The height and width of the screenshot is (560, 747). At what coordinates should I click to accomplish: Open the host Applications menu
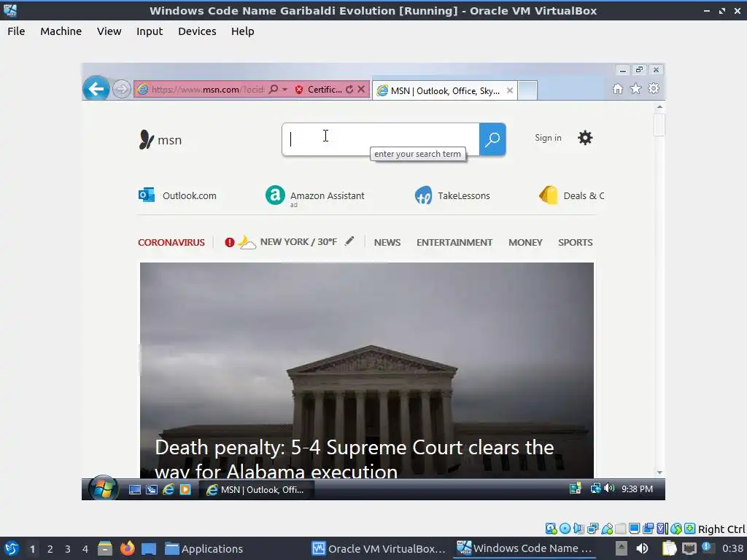point(204,549)
